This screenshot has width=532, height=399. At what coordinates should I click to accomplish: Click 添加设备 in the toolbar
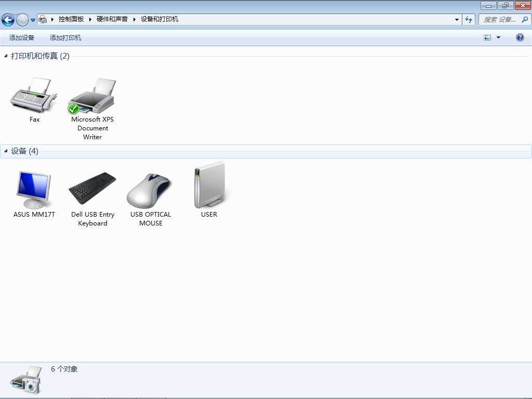(x=22, y=37)
